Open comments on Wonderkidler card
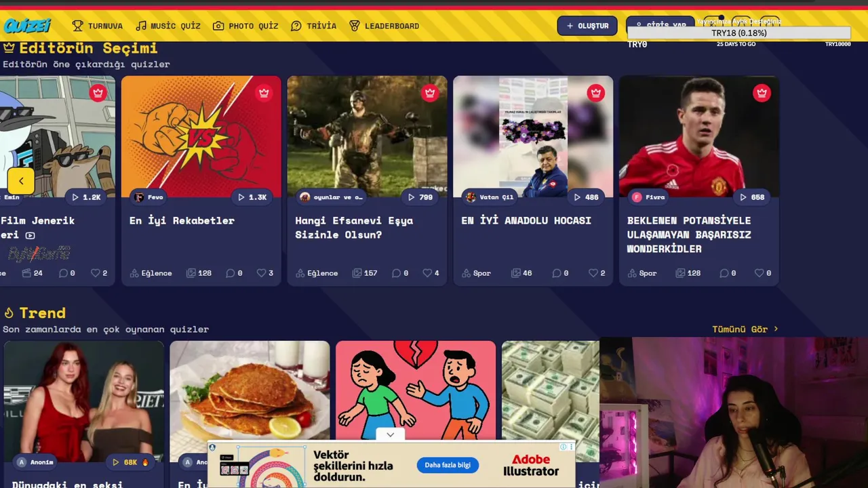This screenshot has height=488, width=868. pos(728,273)
